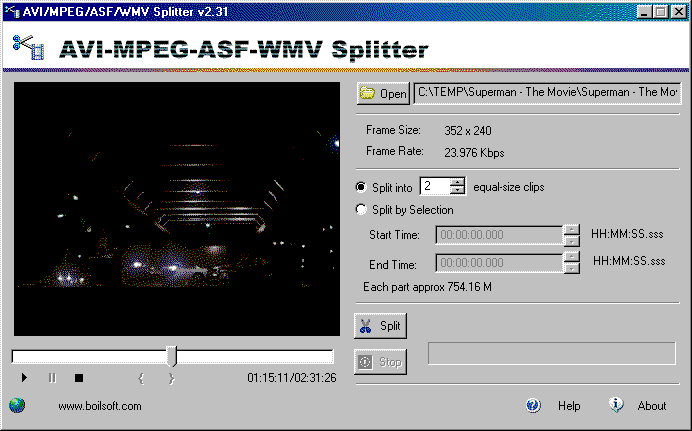
Task: Click the video seek slider thumb
Action: [x=171, y=356]
